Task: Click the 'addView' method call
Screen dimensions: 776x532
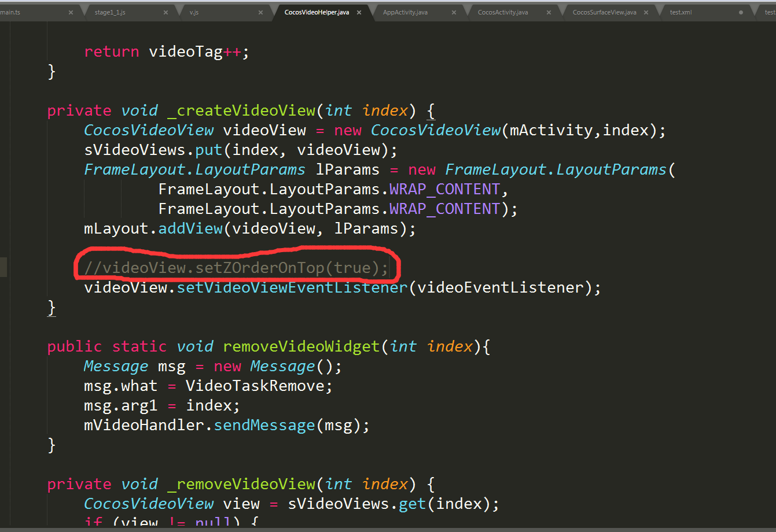Action: [190, 228]
